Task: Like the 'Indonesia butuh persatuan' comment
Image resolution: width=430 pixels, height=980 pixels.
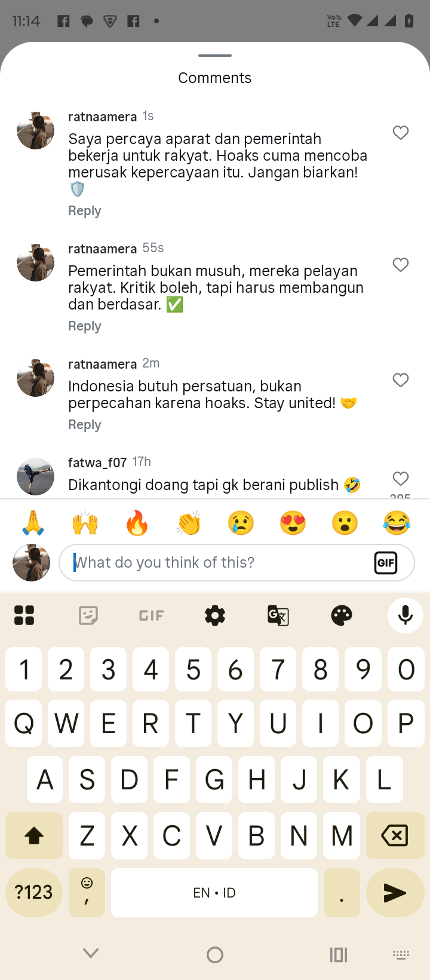Action: coord(401,380)
